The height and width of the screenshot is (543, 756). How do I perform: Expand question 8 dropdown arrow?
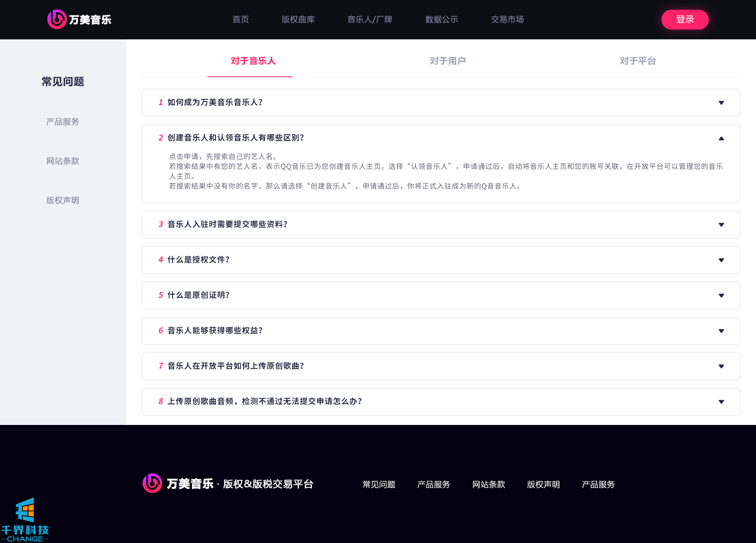coord(721,402)
